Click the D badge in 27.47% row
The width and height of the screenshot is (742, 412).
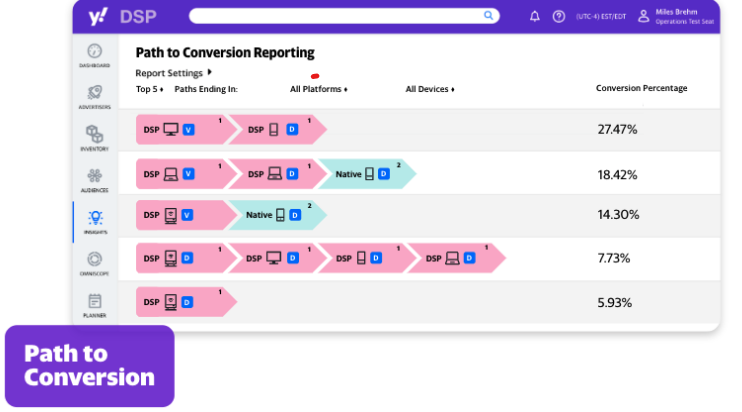coord(292,129)
